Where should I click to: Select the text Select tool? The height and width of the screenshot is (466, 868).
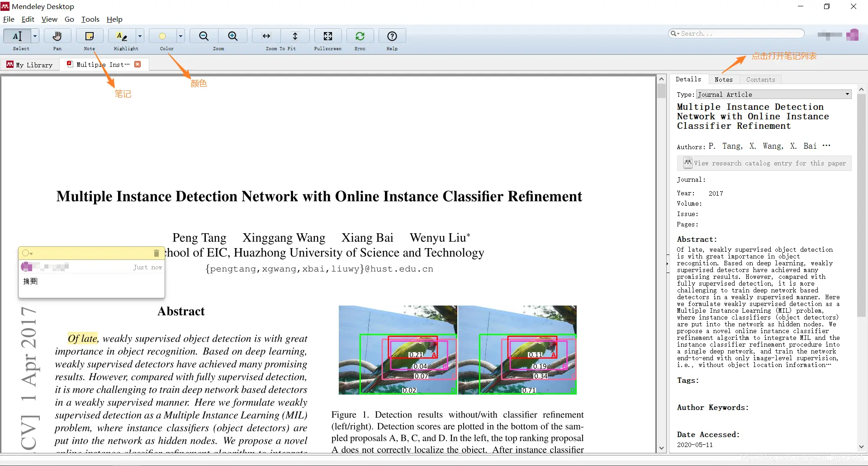point(17,36)
